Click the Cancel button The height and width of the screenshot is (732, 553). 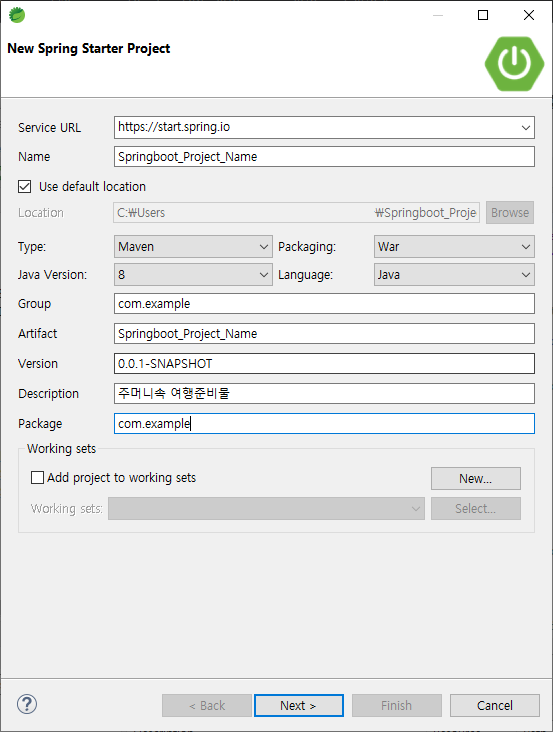coord(495,705)
